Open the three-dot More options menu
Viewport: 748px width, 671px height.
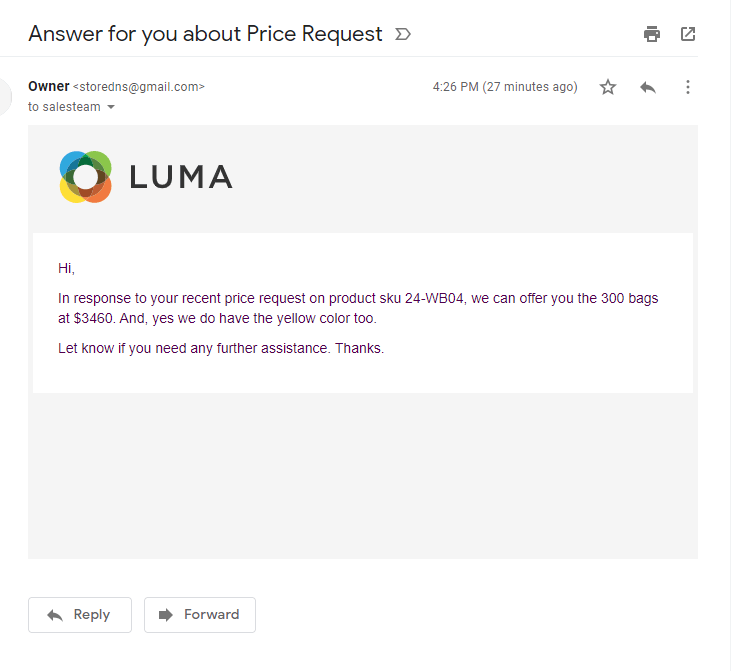(x=687, y=87)
